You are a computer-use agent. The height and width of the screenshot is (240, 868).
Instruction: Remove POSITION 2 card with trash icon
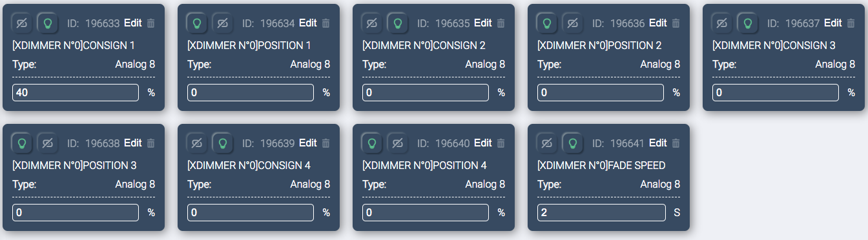676,23
